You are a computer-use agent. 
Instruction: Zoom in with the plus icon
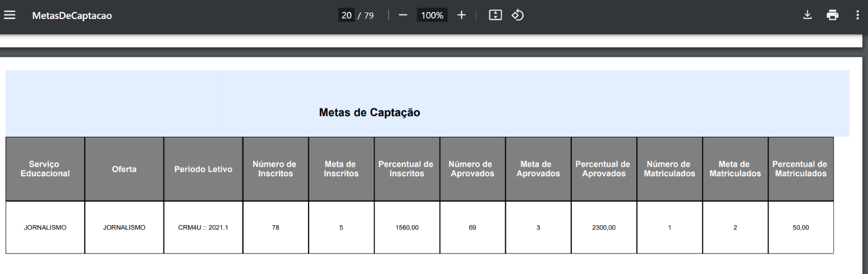tap(462, 15)
